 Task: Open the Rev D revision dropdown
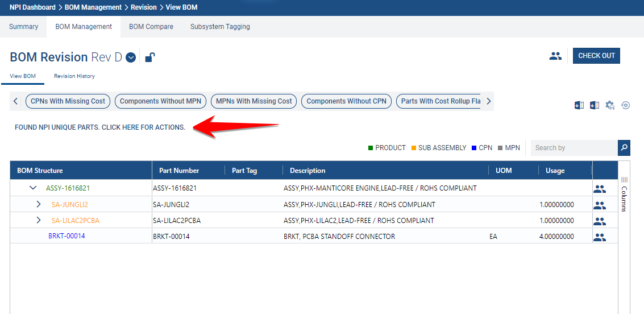click(x=131, y=57)
